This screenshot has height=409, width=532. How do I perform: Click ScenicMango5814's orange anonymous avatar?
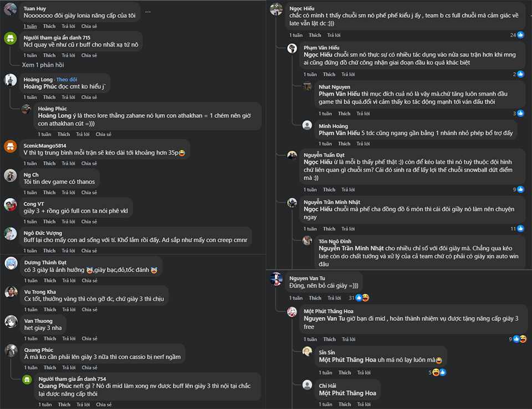point(11,146)
